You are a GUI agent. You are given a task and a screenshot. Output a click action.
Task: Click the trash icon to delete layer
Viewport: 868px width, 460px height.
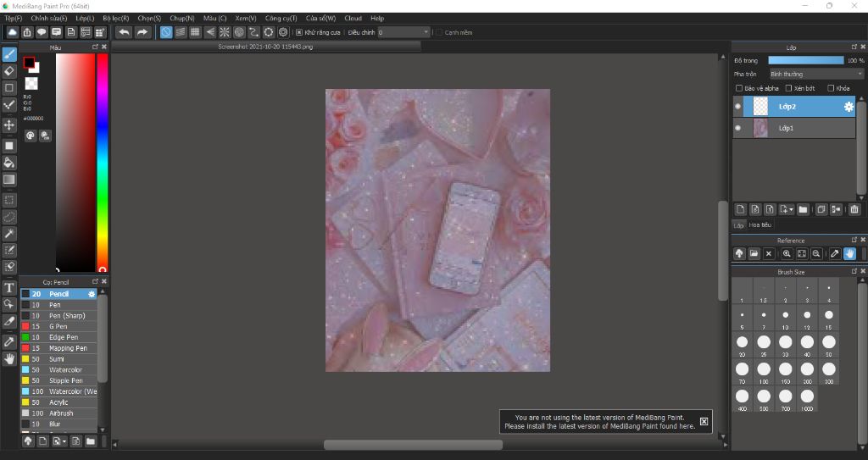coord(854,209)
